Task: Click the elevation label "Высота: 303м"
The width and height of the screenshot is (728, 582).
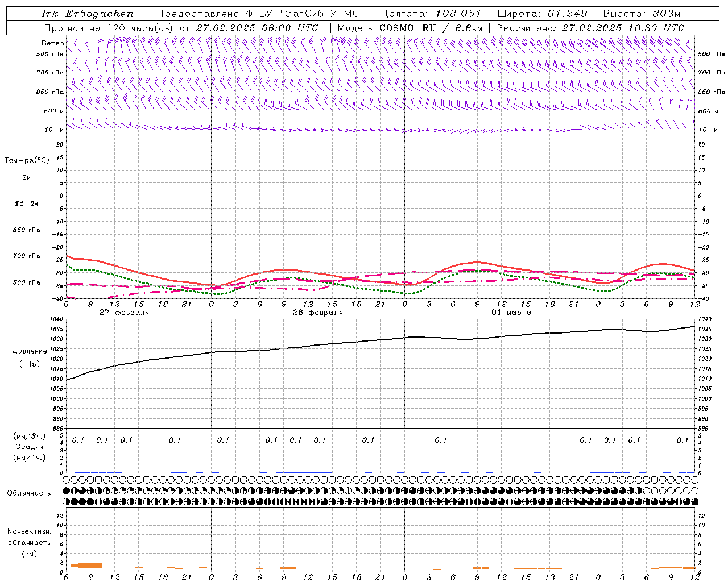Action: point(642,14)
